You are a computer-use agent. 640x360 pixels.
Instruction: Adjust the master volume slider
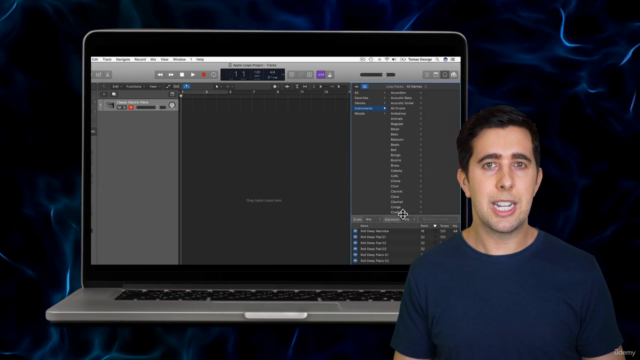pos(378,75)
